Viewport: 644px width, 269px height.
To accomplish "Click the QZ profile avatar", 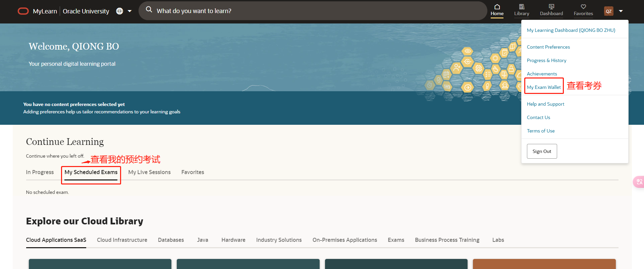I will click(609, 11).
